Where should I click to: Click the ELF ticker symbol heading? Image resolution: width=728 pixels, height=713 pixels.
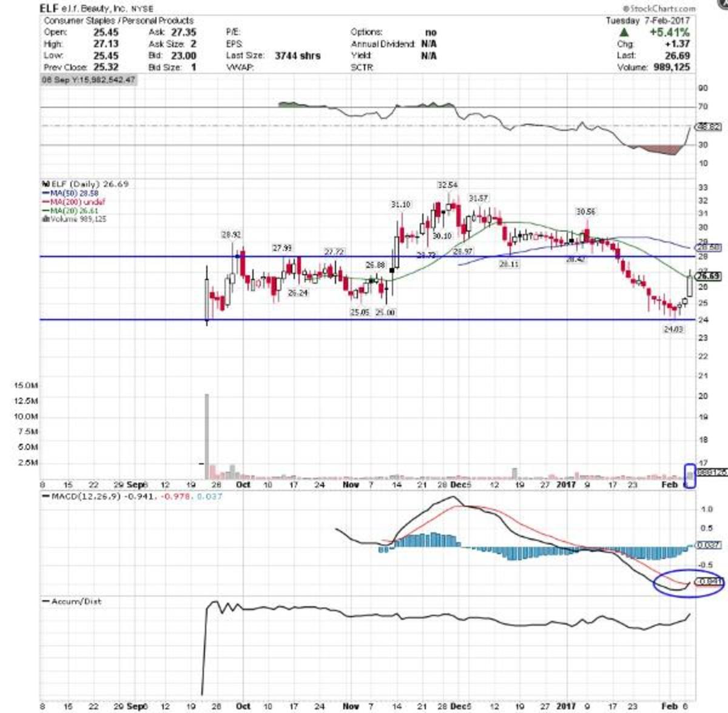point(49,9)
